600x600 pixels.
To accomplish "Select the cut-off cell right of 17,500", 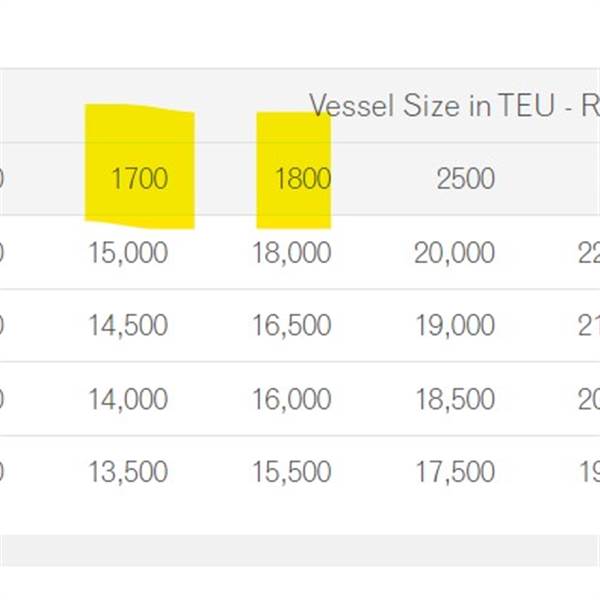I will pos(590,472).
